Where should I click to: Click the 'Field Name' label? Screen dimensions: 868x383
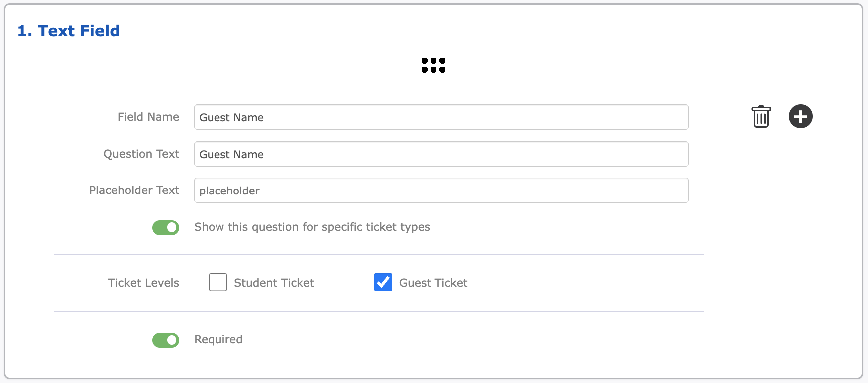148,117
